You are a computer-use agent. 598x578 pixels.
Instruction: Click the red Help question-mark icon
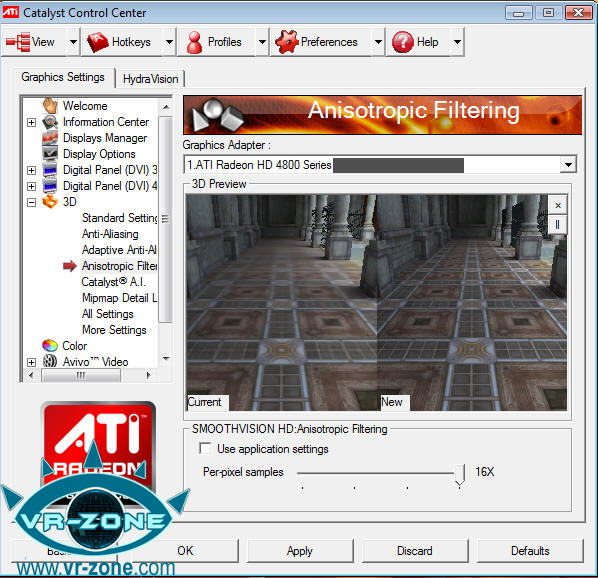(x=402, y=42)
